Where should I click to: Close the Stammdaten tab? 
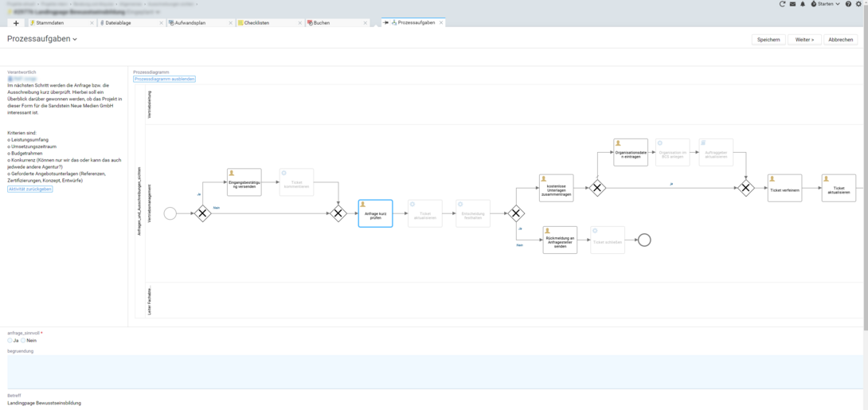(x=92, y=23)
